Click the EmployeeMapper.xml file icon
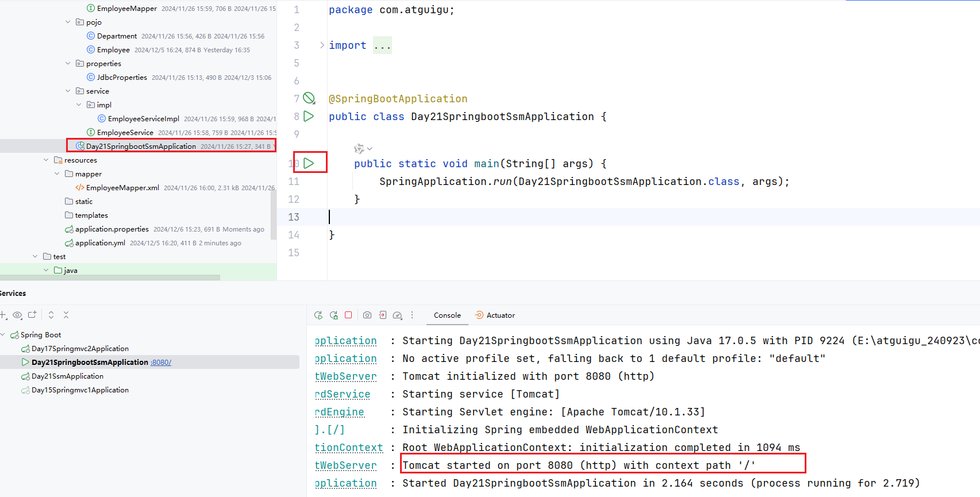980x497 pixels. pos(80,187)
